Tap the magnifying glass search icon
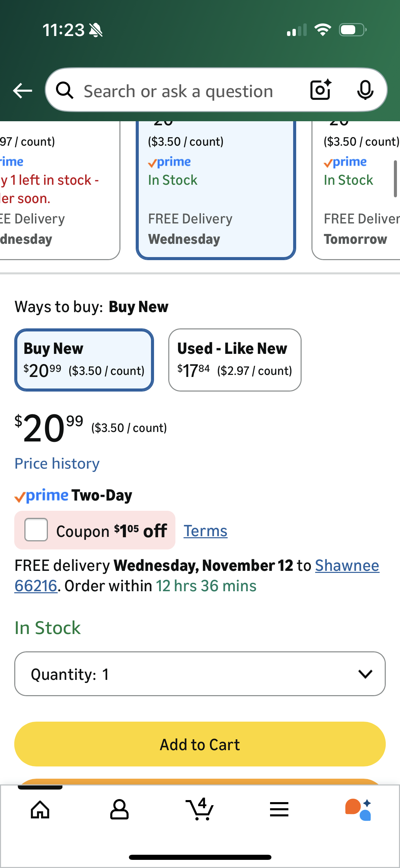Image resolution: width=400 pixels, height=868 pixels. coord(64,91)
